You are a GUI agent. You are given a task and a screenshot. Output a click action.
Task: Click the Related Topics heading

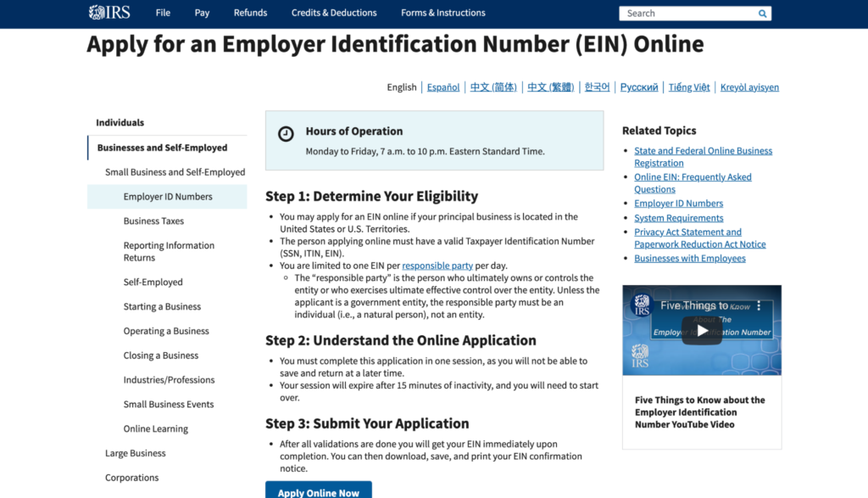pos(659,131)
